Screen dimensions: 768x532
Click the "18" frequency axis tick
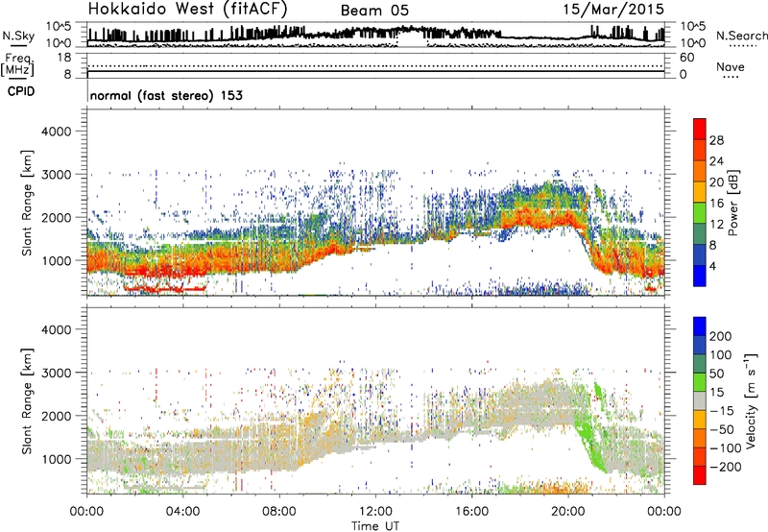[64, 58]
